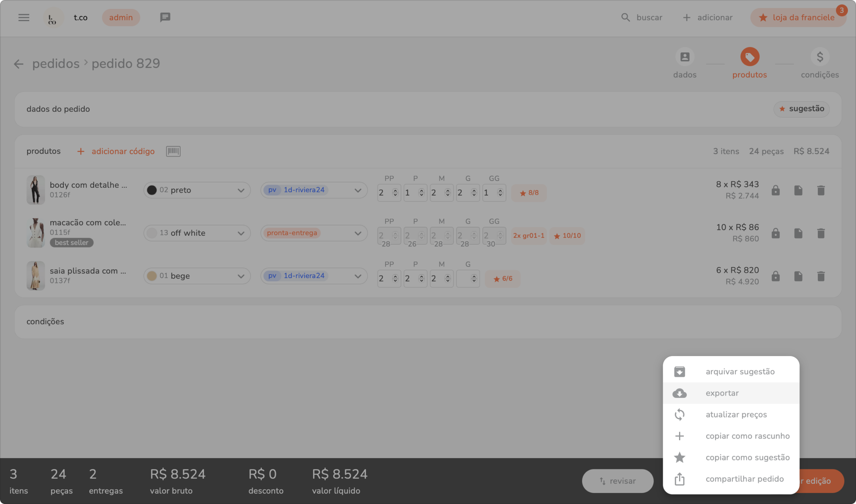
Task: Open notes icon for macacão row
Action: point(798,233)
